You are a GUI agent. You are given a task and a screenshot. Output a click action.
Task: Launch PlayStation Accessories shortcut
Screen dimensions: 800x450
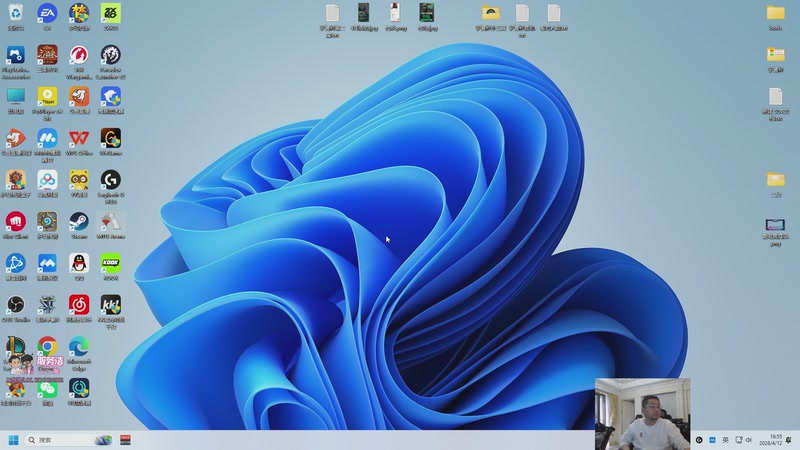[16, 55]
